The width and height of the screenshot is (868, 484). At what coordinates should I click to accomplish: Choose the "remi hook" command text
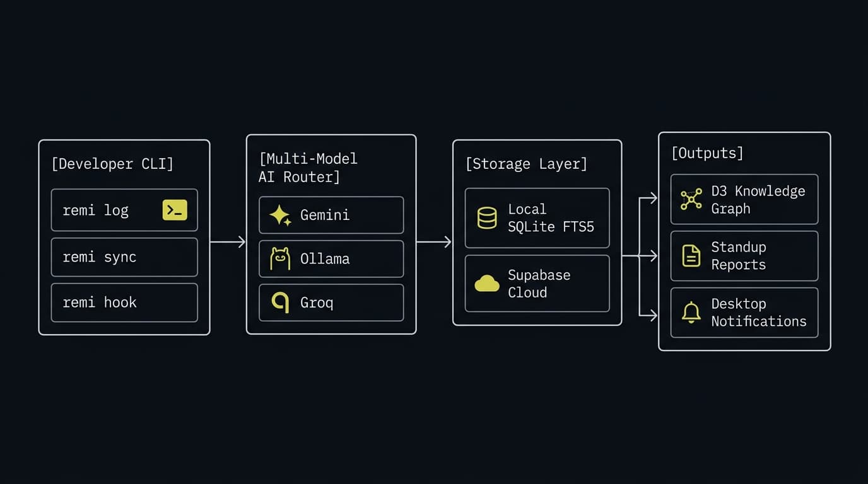point(100,302)
